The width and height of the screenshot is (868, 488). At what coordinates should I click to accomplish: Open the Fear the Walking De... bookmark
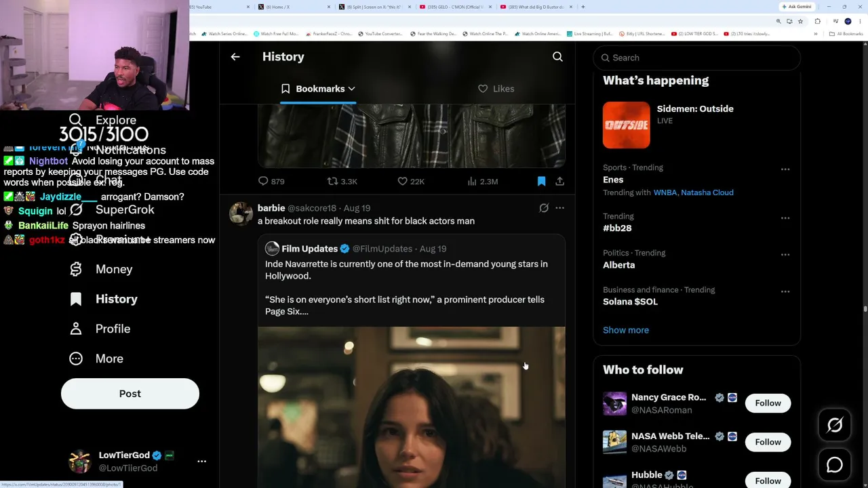(434, 34)
